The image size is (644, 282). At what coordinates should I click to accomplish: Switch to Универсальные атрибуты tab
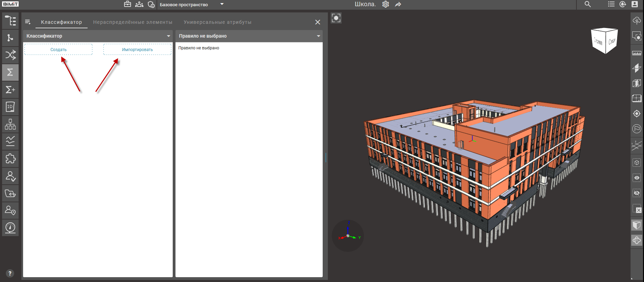tap(217, 22)
